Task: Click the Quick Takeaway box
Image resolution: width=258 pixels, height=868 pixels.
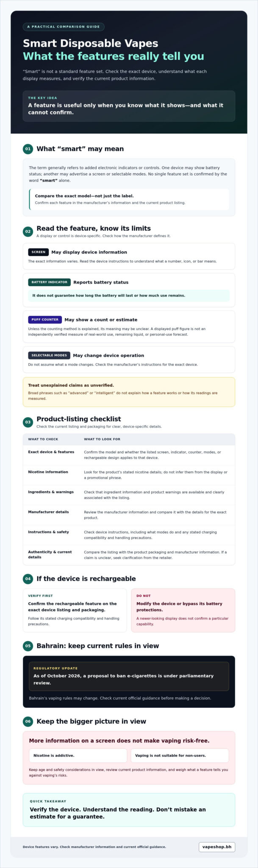Action: 129,810
